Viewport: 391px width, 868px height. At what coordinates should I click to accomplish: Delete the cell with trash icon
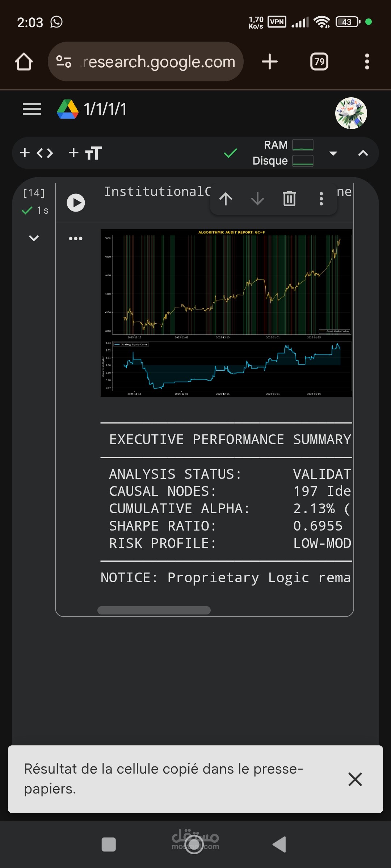point(289,199)
